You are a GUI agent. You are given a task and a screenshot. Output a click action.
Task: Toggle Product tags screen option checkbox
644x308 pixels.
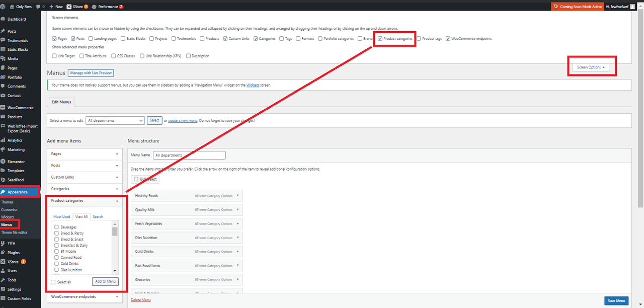pyautogui.click(x=419, y=39)
